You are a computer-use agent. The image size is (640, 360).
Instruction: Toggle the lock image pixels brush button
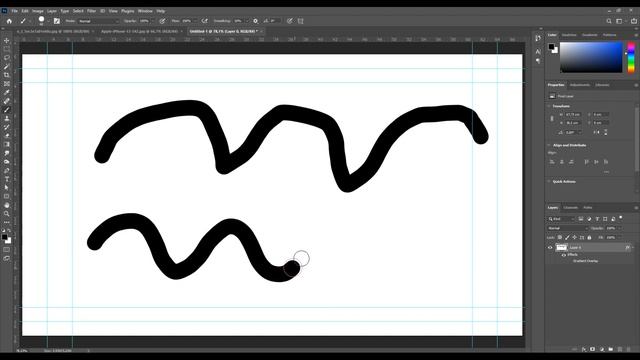click(x=567, y=237)
